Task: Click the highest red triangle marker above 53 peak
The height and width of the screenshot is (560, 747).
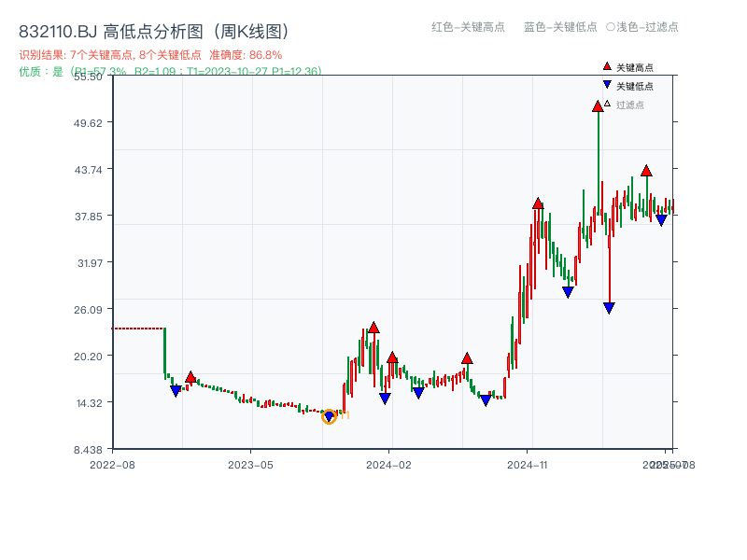Action: 597,106
